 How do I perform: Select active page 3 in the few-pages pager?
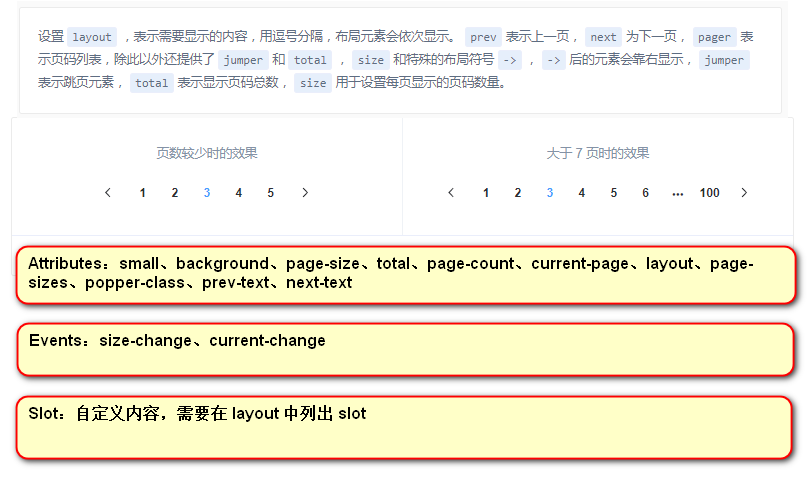[207, 193]
